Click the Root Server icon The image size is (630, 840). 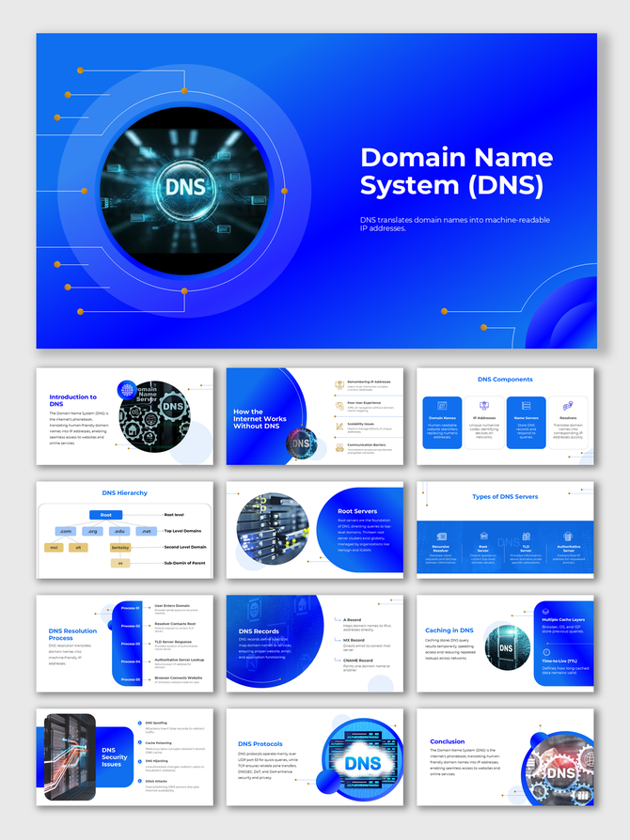(483, 536)
